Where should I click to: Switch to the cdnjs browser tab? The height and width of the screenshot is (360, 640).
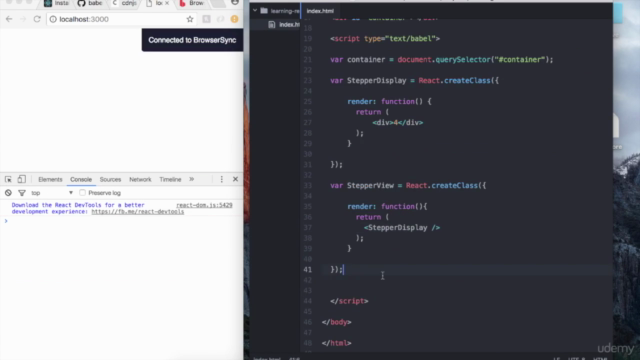[x=125, y=3]
